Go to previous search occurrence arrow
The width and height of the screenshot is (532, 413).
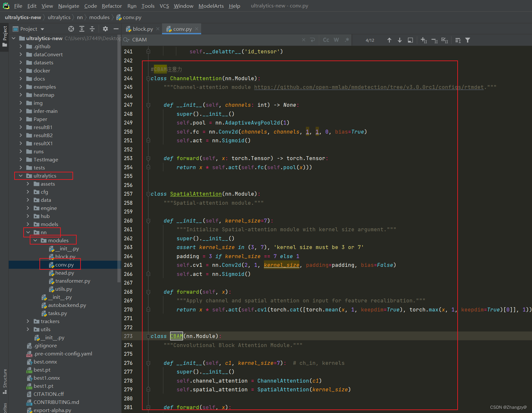coord(389,40)
